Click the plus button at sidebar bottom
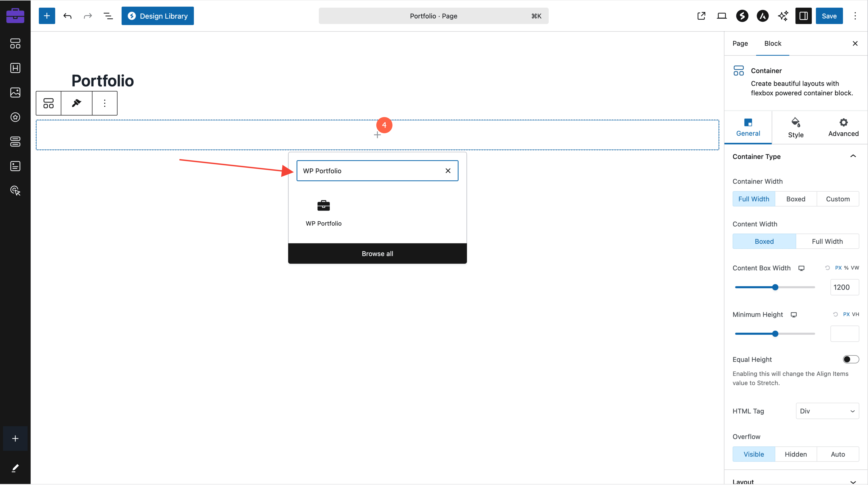This screenshot has height=485, width=868. pyautogui.click(x=15, y=438)
